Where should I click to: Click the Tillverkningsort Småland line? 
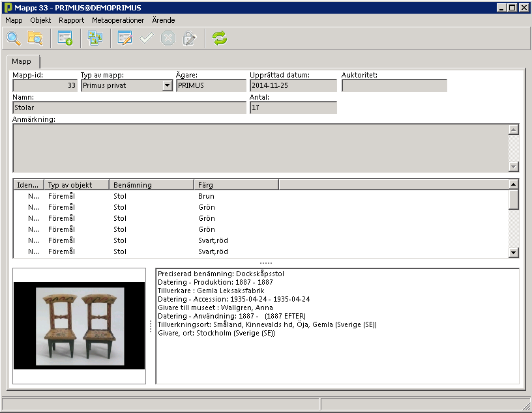(267, 325)
